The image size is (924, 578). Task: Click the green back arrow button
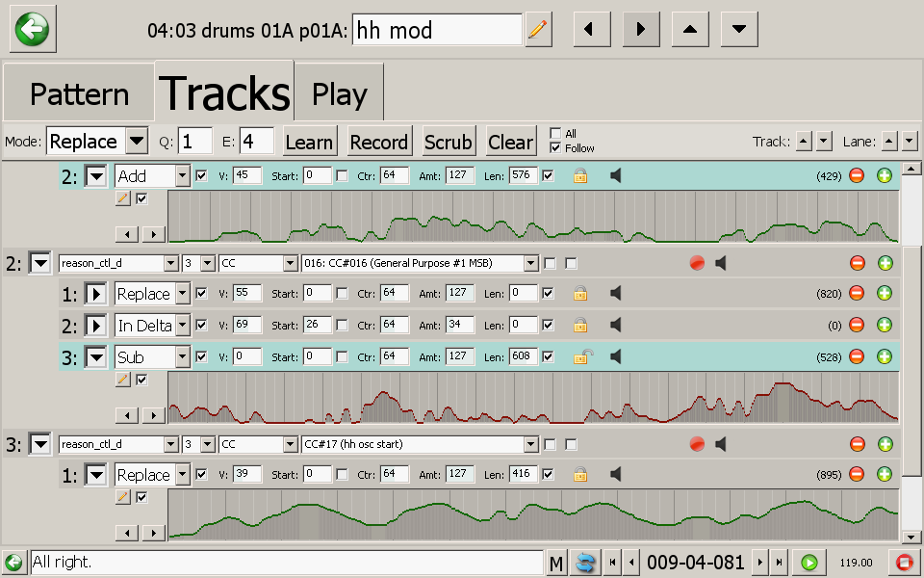click(33, 30)
